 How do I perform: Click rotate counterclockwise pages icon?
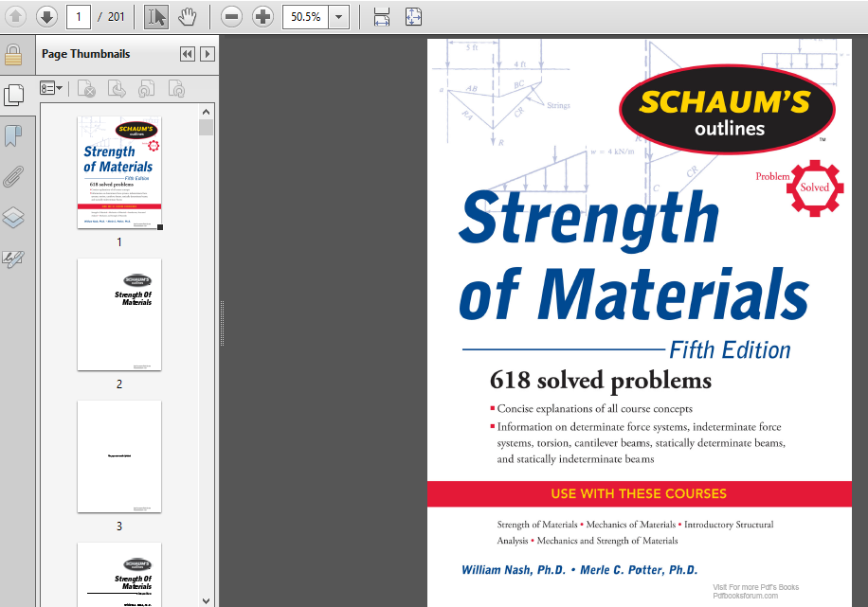pos(147,88)
